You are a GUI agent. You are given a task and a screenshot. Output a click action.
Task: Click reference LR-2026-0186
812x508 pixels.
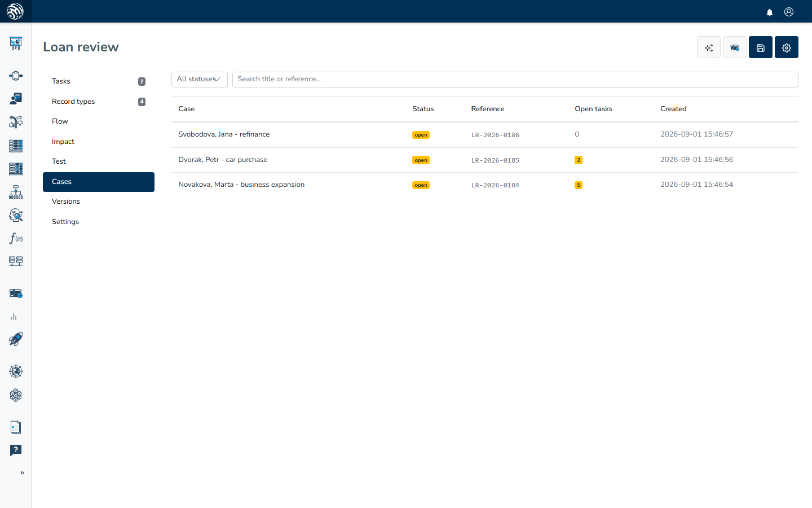pyautogui.click(x=495, y=135)
